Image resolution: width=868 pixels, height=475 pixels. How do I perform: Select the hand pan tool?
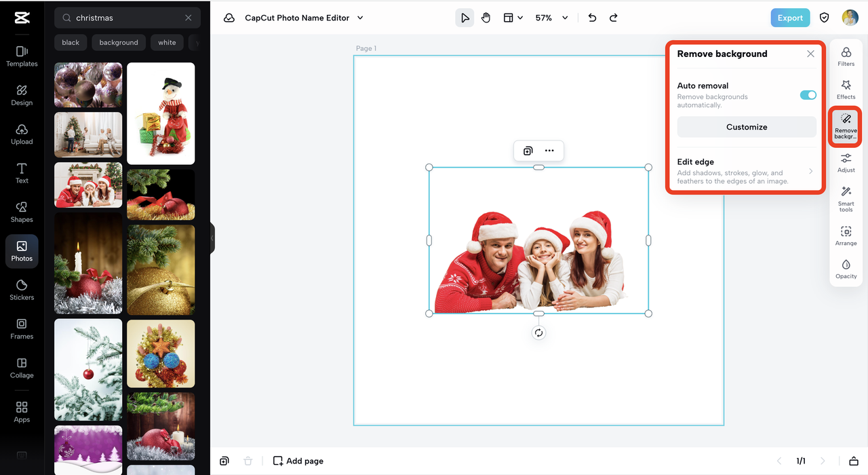coord(486,18)
